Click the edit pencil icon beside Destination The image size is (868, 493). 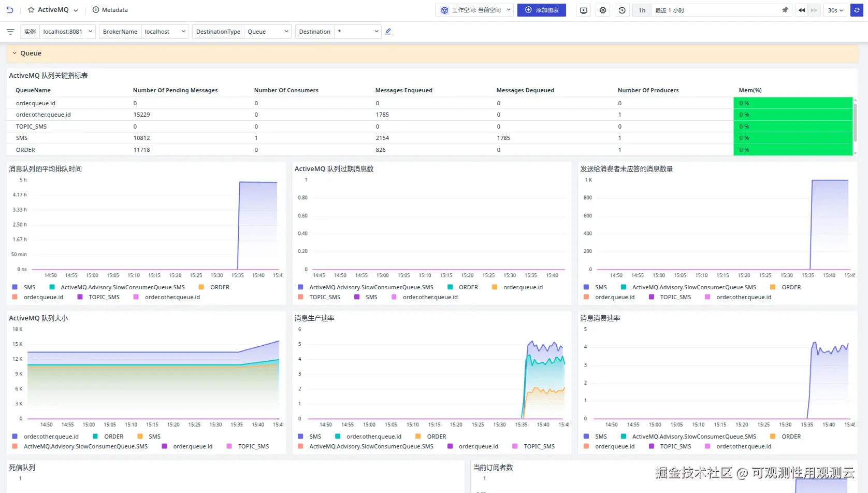388,32
